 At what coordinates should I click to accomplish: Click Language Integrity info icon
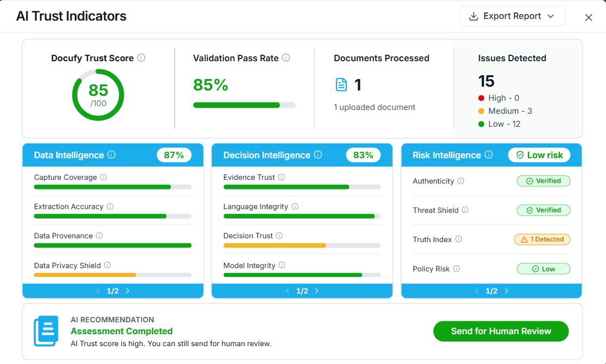coord(295,206)
